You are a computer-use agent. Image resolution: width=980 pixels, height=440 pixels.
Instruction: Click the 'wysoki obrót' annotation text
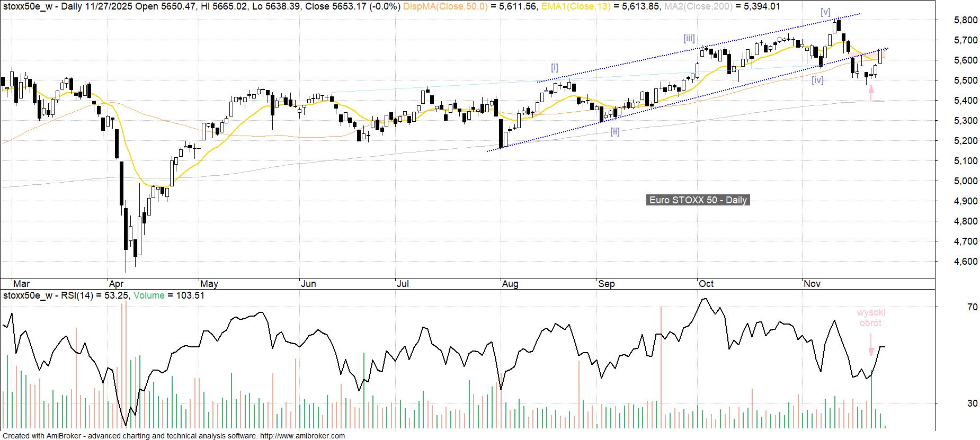tap(871, 318)
